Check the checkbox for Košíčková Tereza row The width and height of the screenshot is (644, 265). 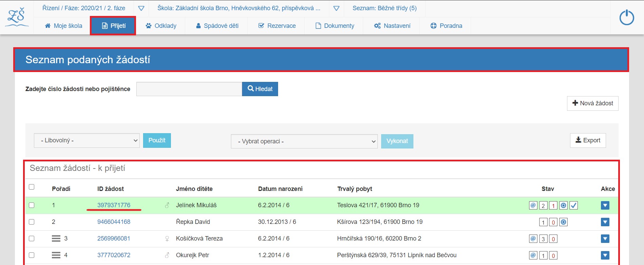32,238
